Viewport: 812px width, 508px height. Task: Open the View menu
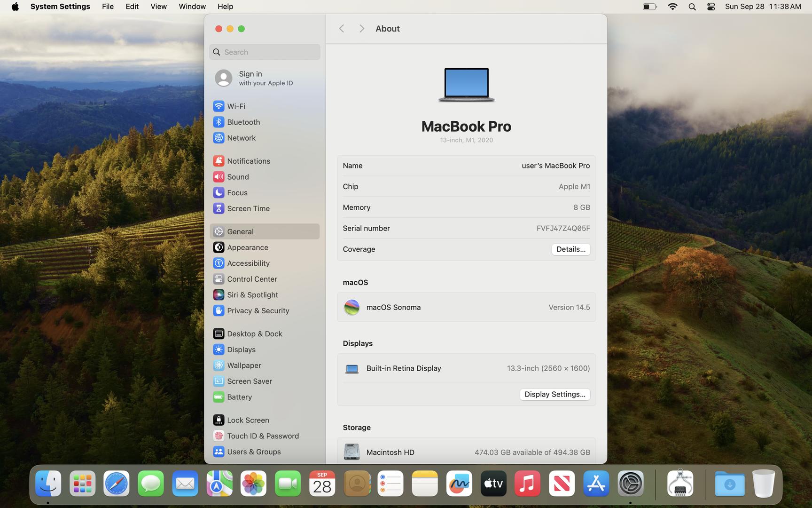point(158,7)
